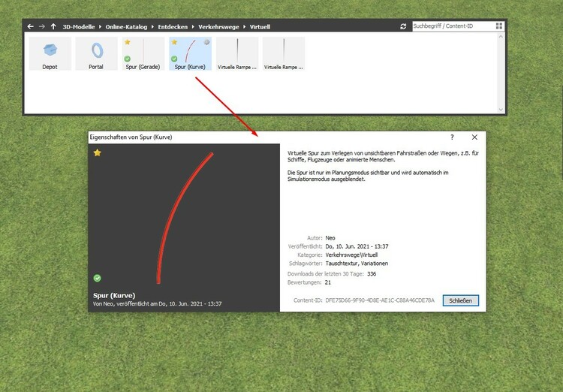
Task: Navigate up one folder level
Action: pyautogui.click(x=53, y=26)
